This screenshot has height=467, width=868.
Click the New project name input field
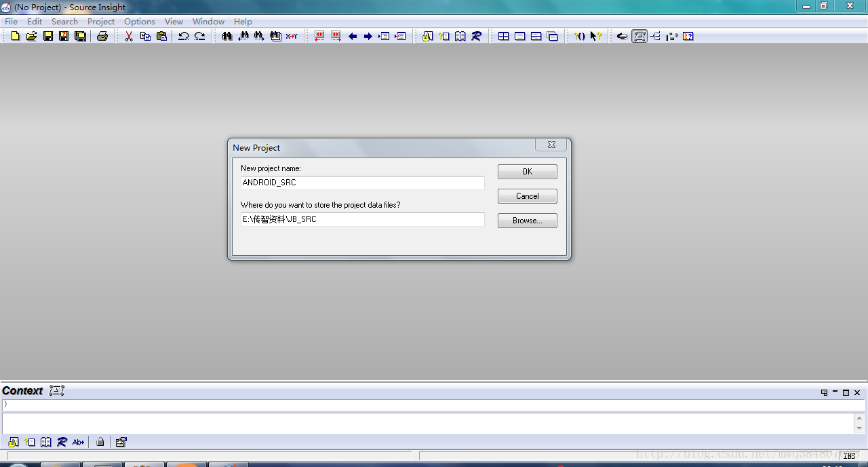pyautogui.click(x=363, y=183)
